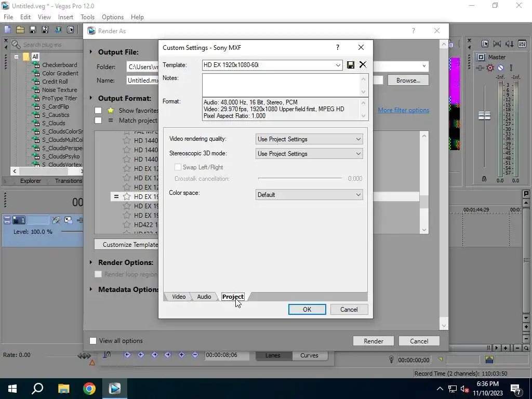
Task: Click the Browse... button
Action: tap(408, 81)
